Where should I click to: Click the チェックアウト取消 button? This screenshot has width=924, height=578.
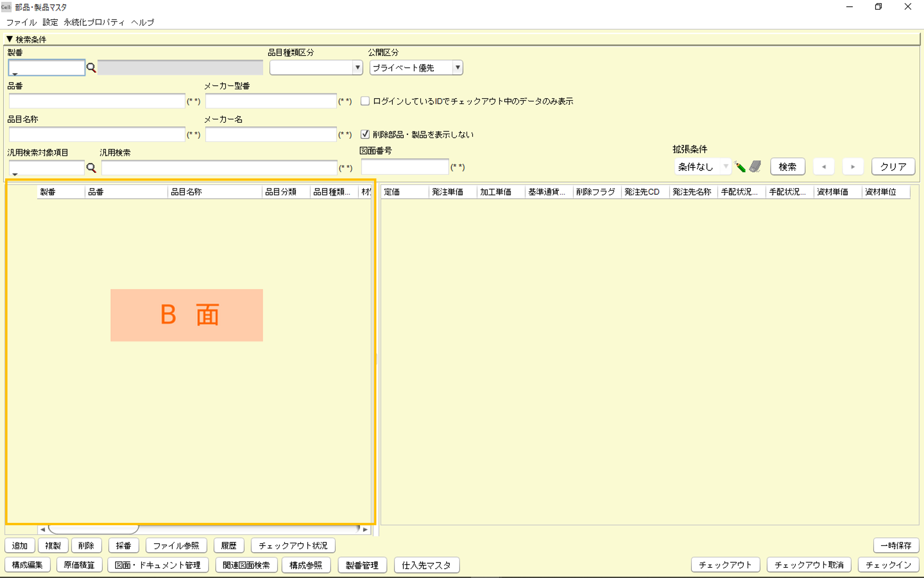(809, 565)
